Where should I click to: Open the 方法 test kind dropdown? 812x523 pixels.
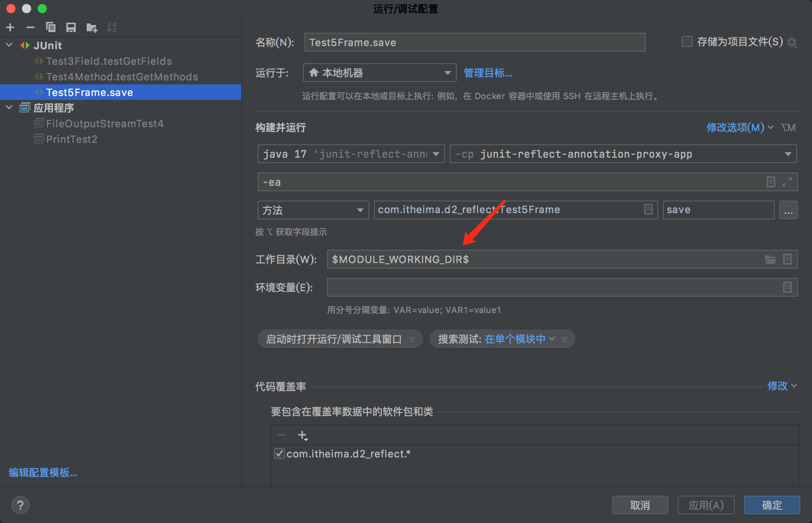[360, 210]
